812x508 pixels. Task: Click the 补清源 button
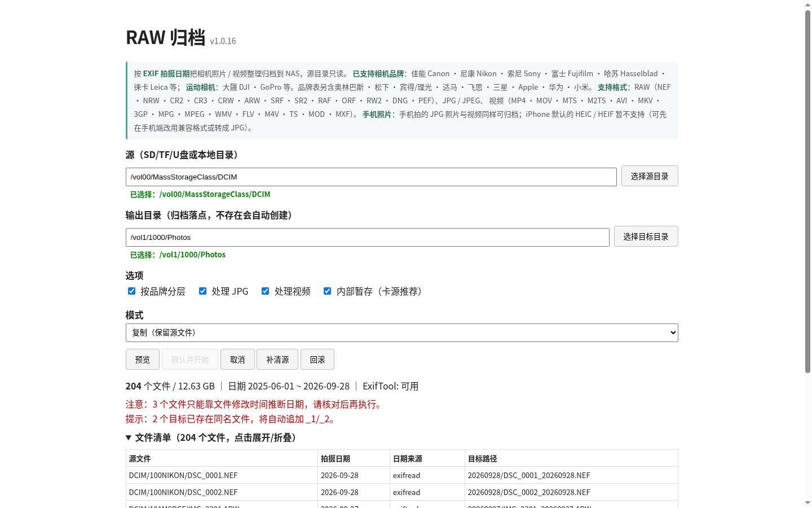click(277, 360)
